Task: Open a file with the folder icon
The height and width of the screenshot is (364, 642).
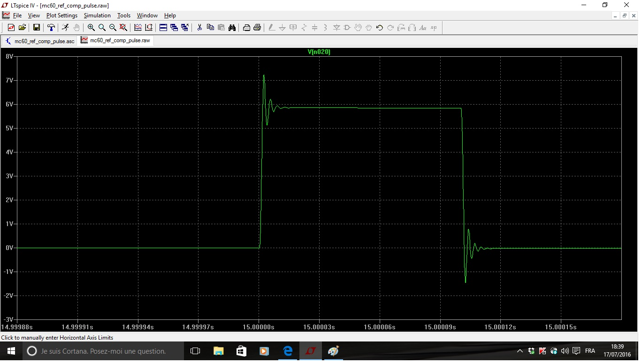Action: [22, 28]
